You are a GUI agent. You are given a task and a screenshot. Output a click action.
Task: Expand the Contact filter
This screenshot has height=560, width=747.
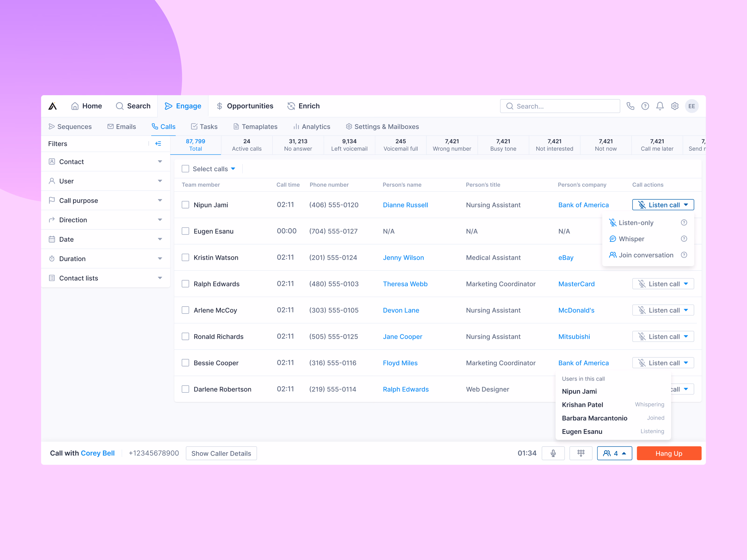coord(106,162)
